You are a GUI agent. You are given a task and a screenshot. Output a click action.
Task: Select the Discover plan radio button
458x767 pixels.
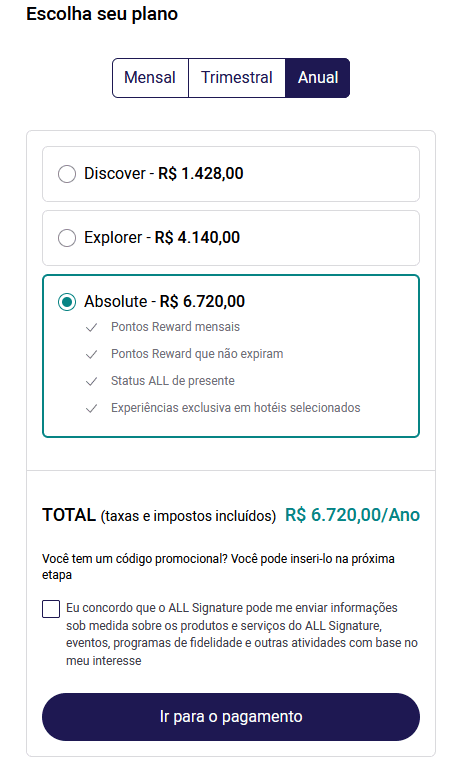(67, 174)
